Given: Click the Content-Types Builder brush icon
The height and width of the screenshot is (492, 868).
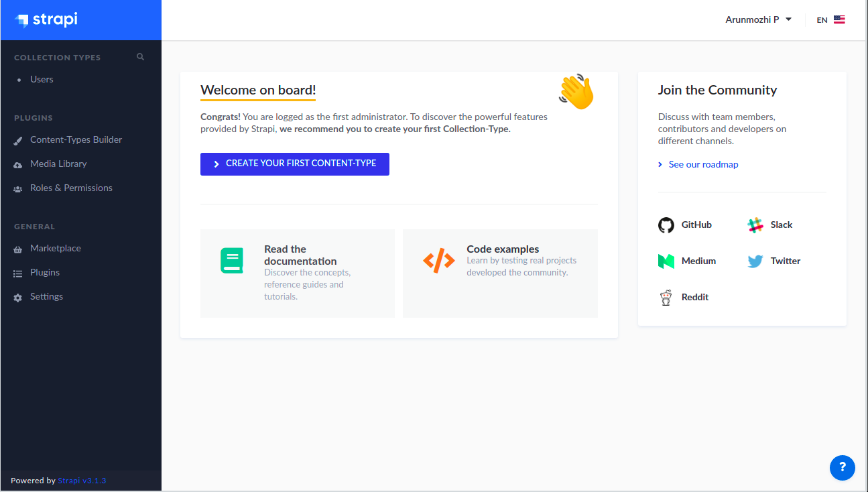Looking at the screenshot, I should (17, 141).
